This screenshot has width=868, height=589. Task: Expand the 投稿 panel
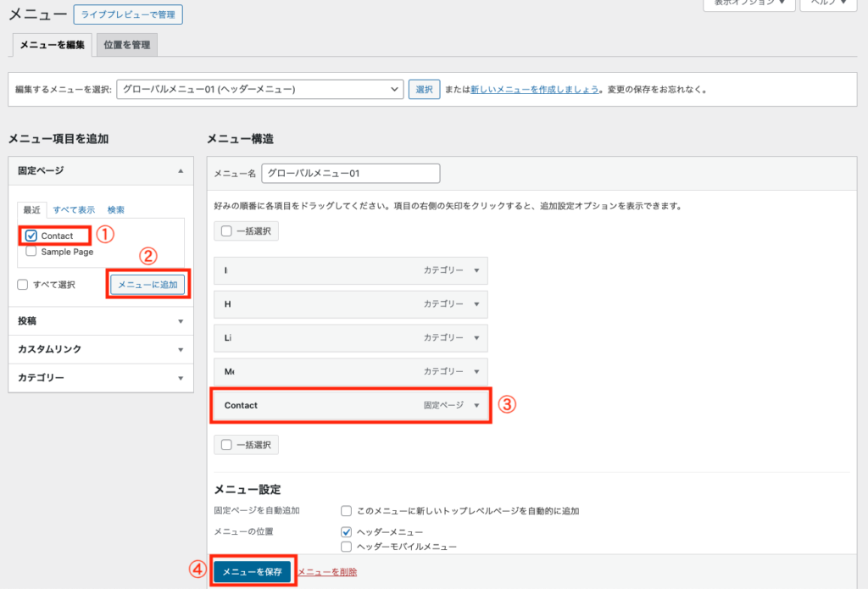[x=181, y=322]
